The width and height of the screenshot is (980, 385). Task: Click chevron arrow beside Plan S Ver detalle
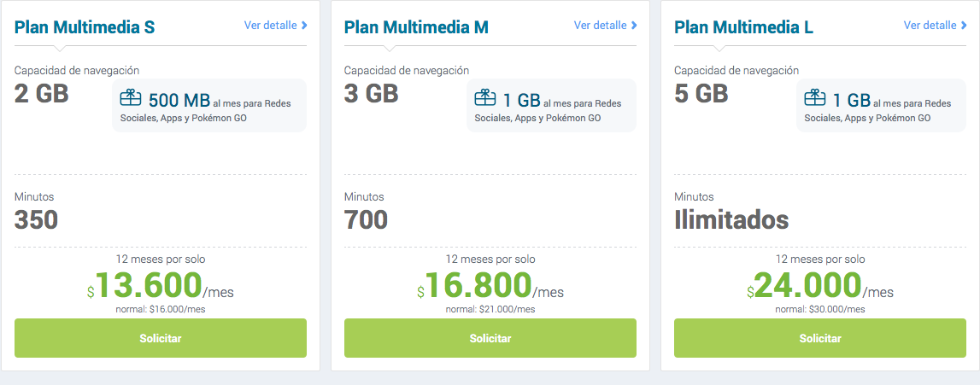304,26
